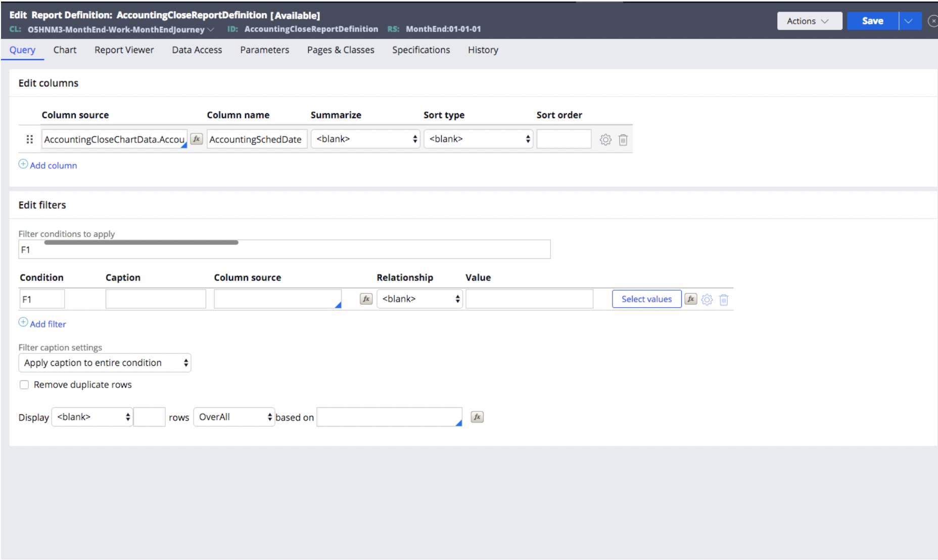The height and width of the screenshot is (560, 938).
Task: Open expression builder for column source
Action: click(x=197, y=139)
